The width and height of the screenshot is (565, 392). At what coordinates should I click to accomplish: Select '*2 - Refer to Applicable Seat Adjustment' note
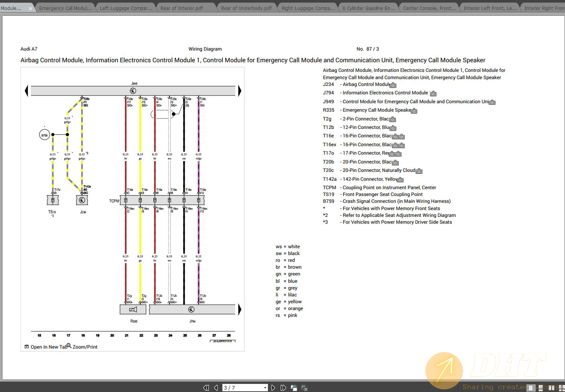pos(390,215)
